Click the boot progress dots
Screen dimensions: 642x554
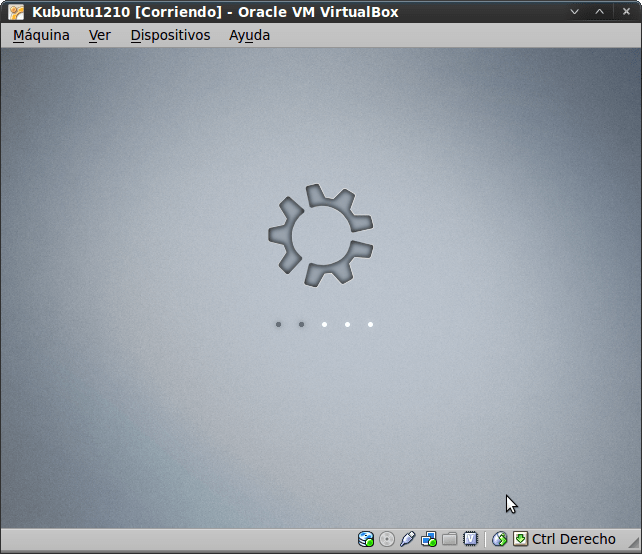click(x=324, y=324)
